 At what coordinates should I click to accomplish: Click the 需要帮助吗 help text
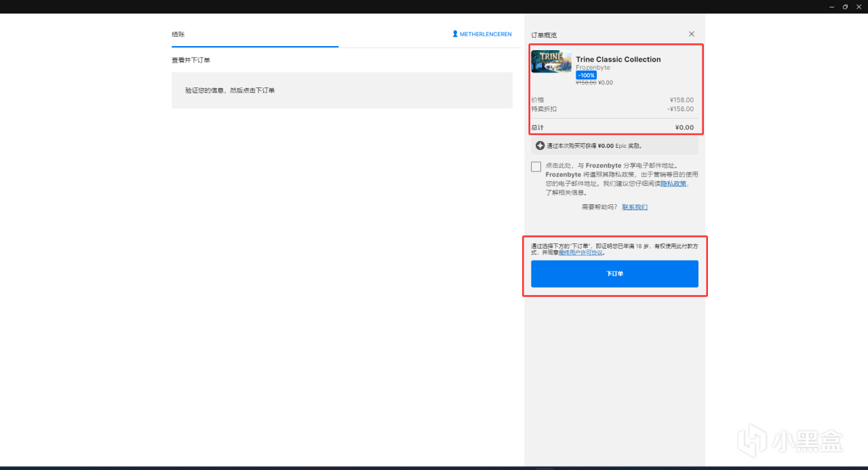(599, 207)
